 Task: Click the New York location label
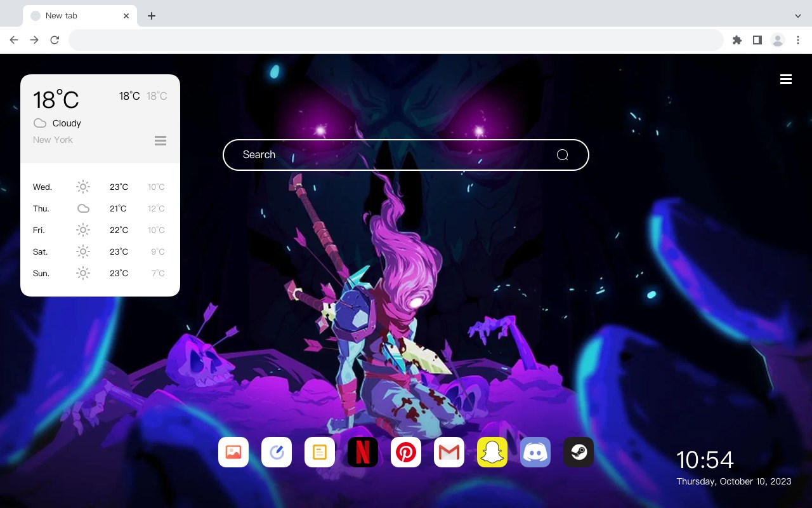pyautogui.click(x=53, y=140)
